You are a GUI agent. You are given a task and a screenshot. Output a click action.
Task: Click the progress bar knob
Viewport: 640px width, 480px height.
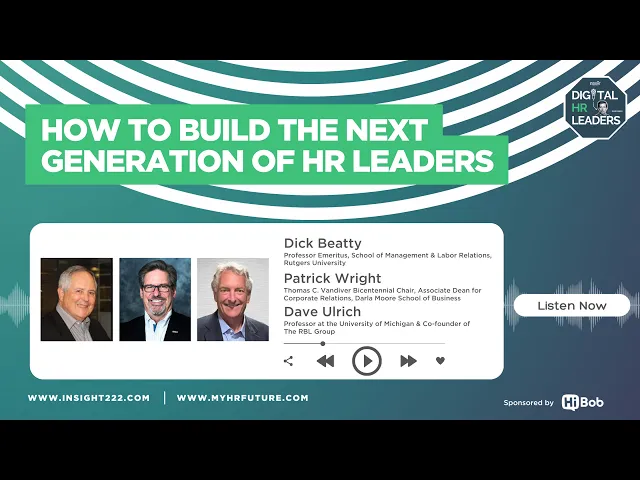coord(322,344)
